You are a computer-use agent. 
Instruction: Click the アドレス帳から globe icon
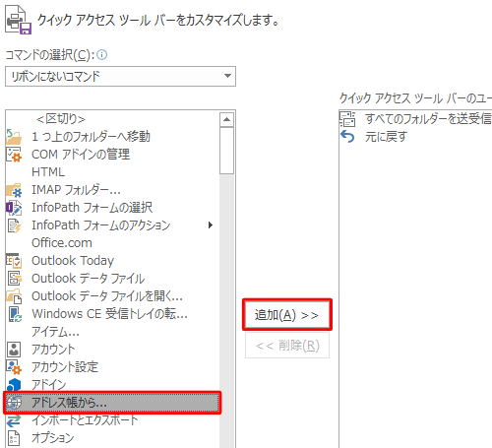[14, 403]
